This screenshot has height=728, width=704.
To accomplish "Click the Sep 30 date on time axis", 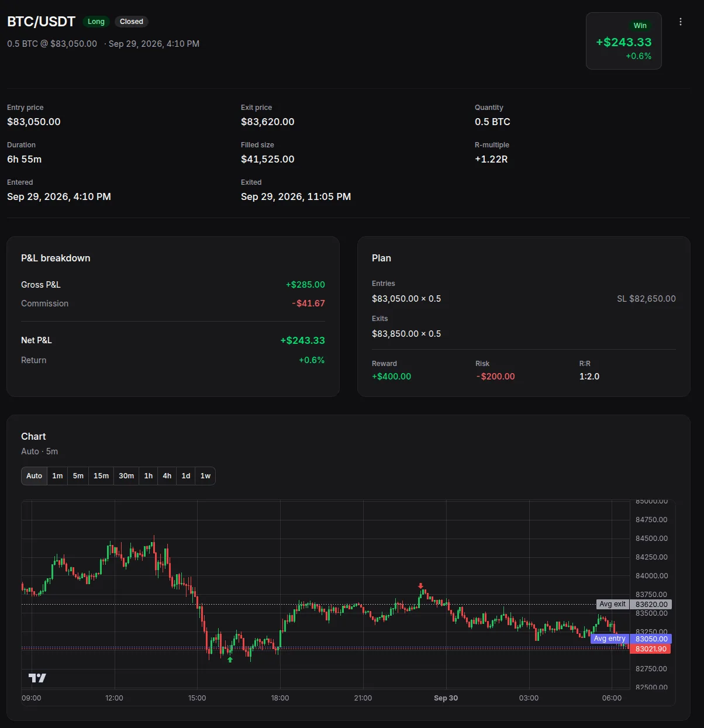I will pyautogui.click(x=446, y=698).
